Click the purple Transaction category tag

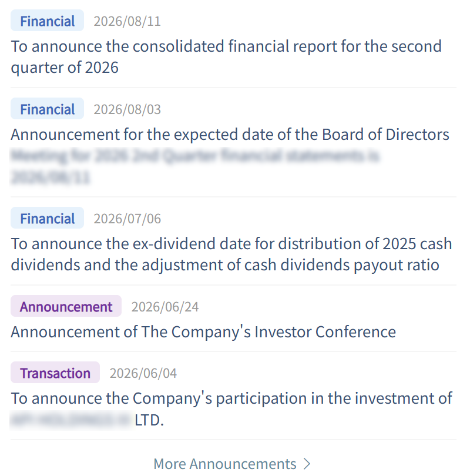[x=55, y=373]
